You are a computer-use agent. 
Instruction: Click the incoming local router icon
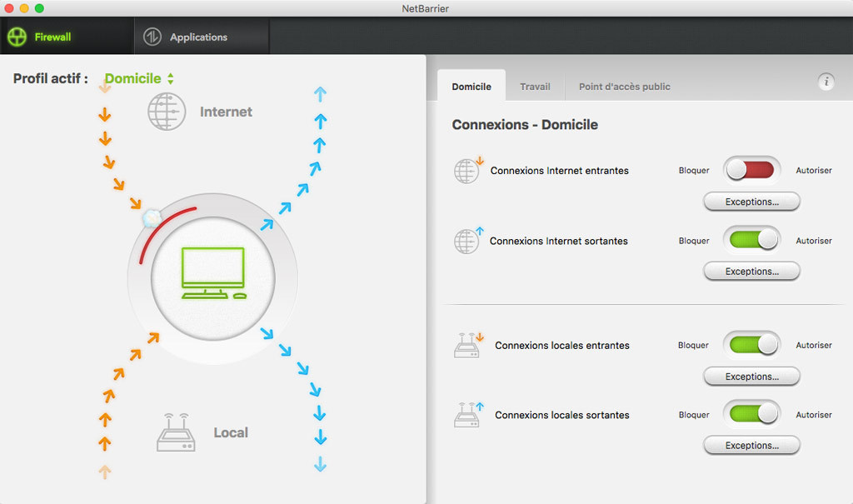tap(468, 345)
